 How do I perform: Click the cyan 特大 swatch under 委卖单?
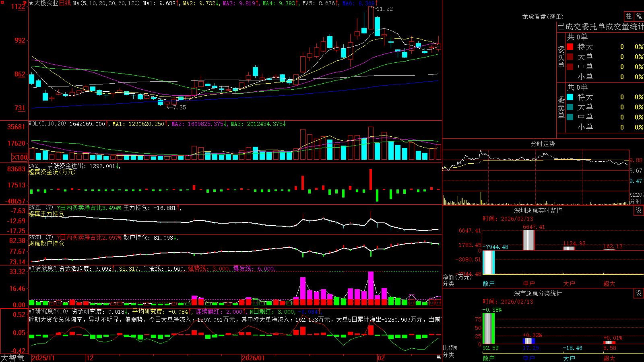point(570,97)
